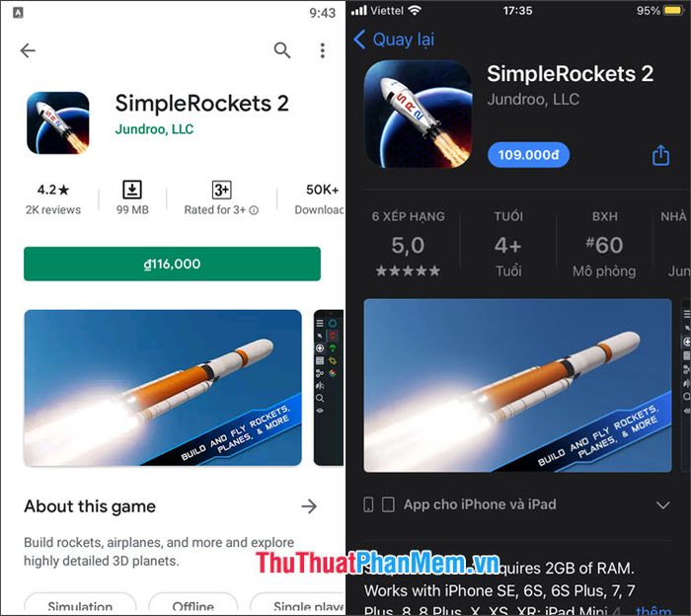Expand description with thêm link
Viewport: 691px width, 616px height.
click(653, 610)
